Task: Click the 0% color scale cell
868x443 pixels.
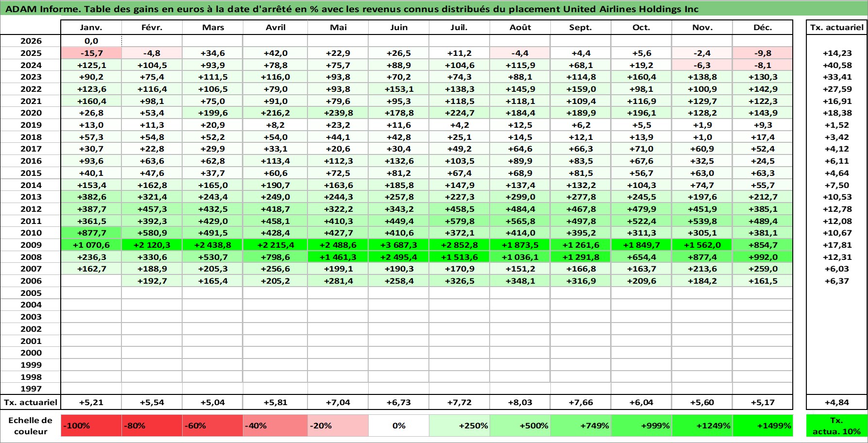Action: [x=399, y=426]
